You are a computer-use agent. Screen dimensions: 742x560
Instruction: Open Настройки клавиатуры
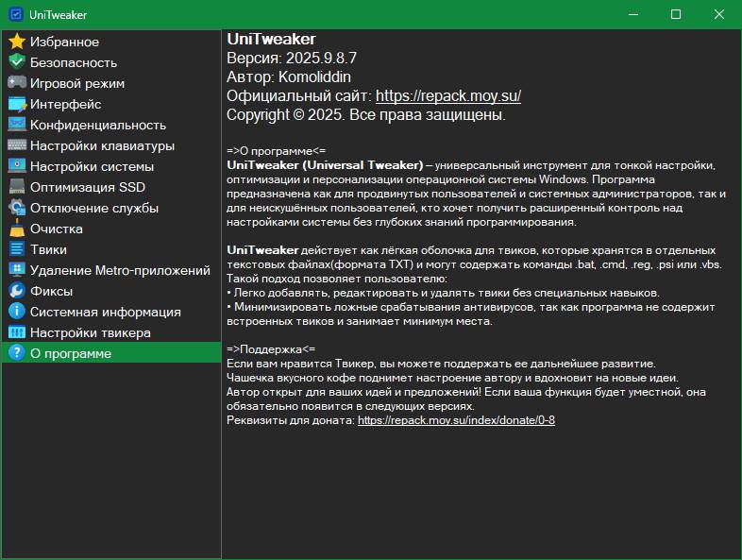[111, 145]
